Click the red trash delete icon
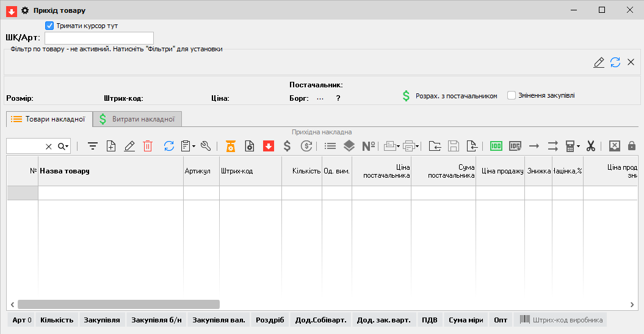 click(148, 146)
